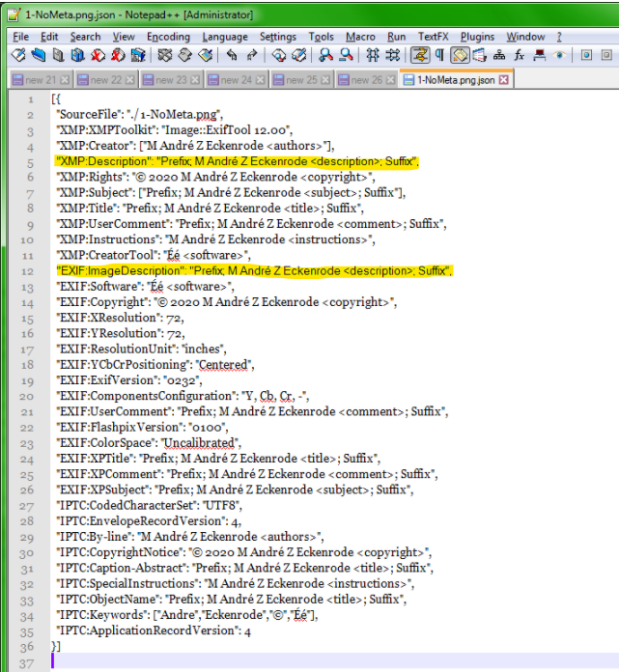The image size is (619, 672).
Task: Click the "SourceFile" line text
Action: 140,115
